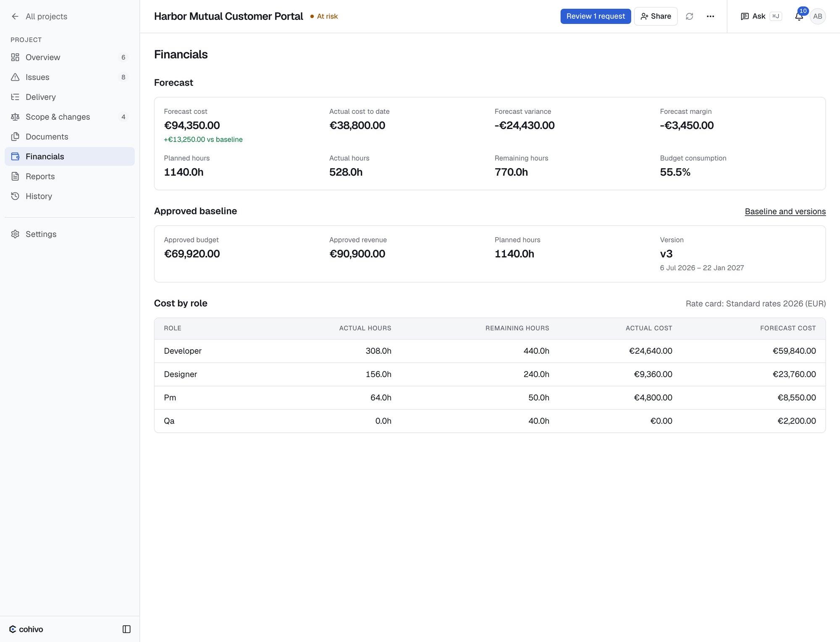Click the Developer role row
840x642 pixels.
[x=490, y=351]
